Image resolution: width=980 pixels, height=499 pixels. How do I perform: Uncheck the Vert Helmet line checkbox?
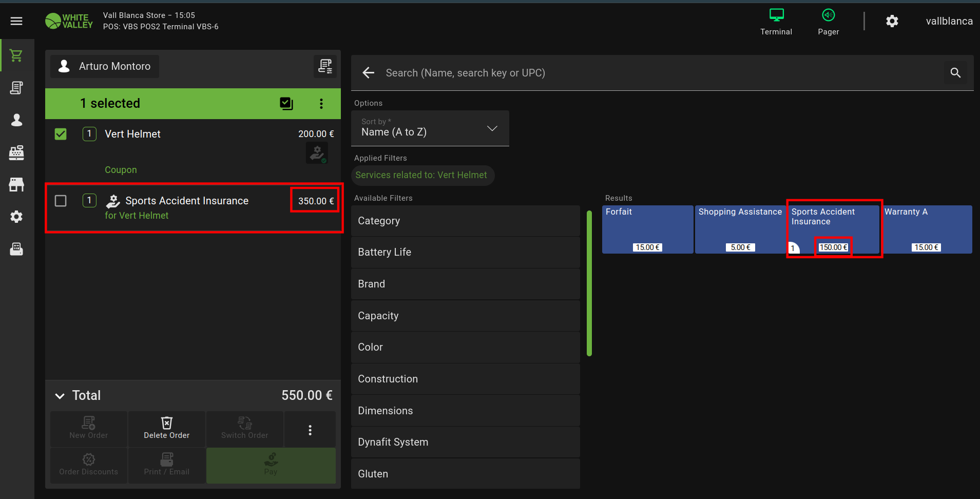pos(61,134)
